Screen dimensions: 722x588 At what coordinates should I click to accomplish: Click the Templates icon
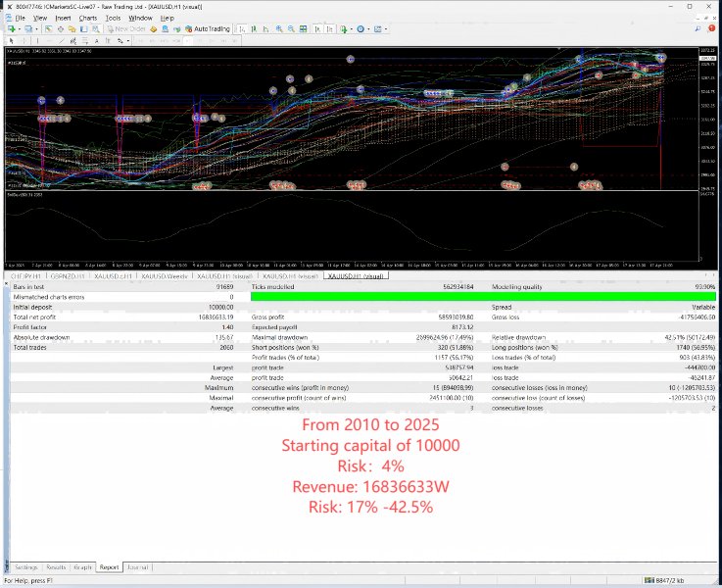[x=377, y=29]
